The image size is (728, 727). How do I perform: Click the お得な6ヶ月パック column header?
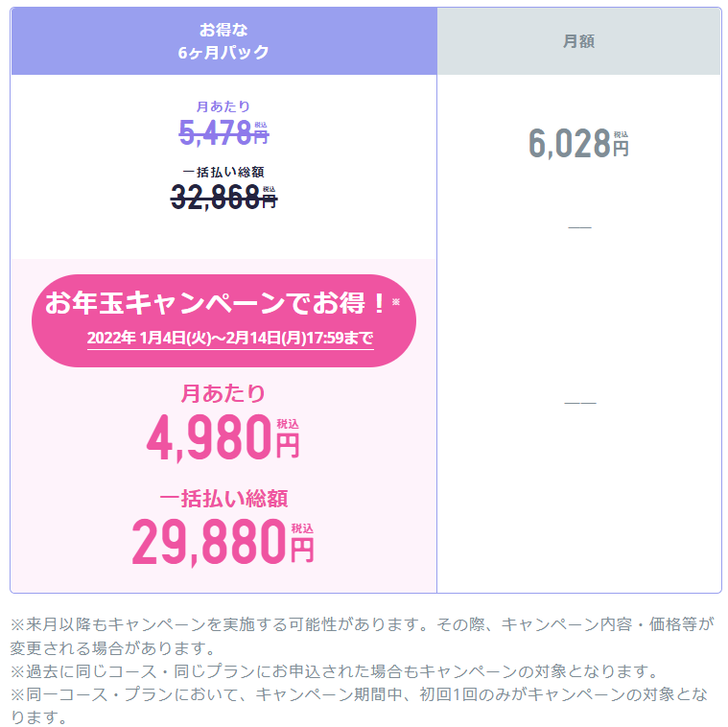[223, 41]
